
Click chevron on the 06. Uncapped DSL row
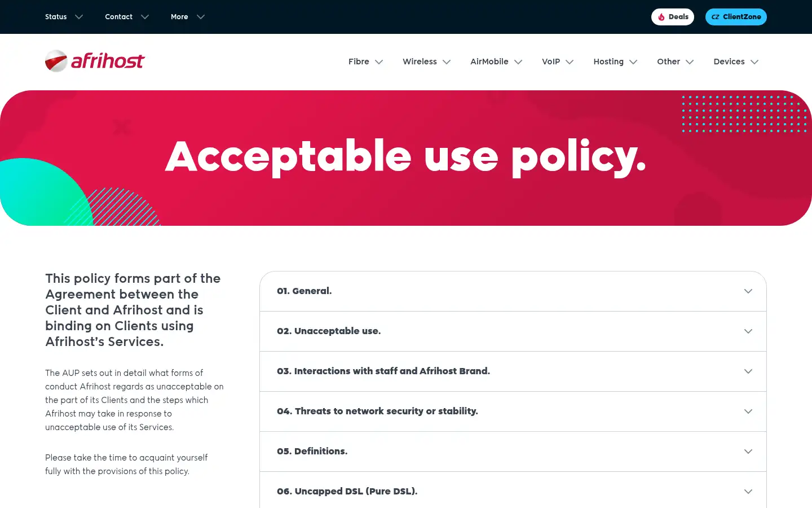click(748, 492)
